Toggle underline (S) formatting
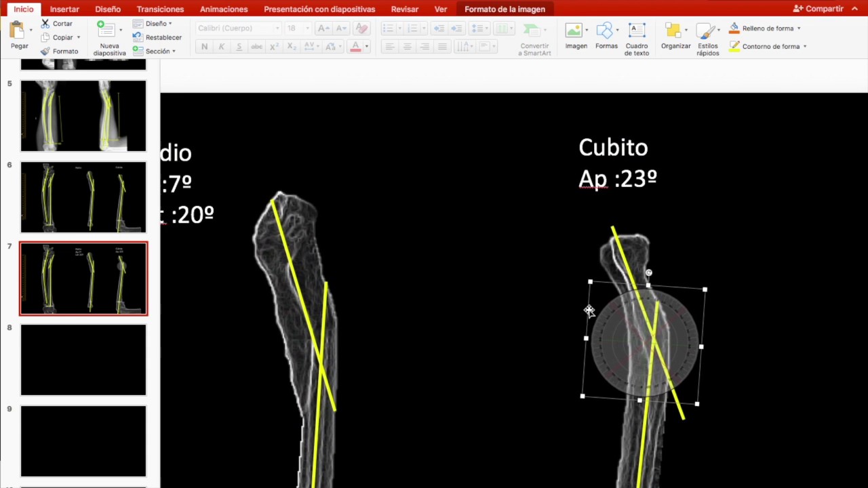 click(x=239, y=47)
